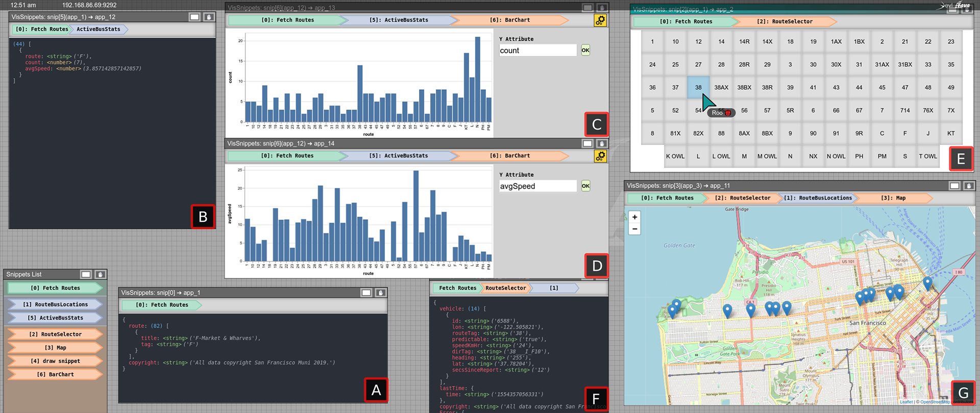Click the white rectangle icon in Snippets List title bar
The width and height of the screenshot is (980, 413).
click(x=86, y=274)
